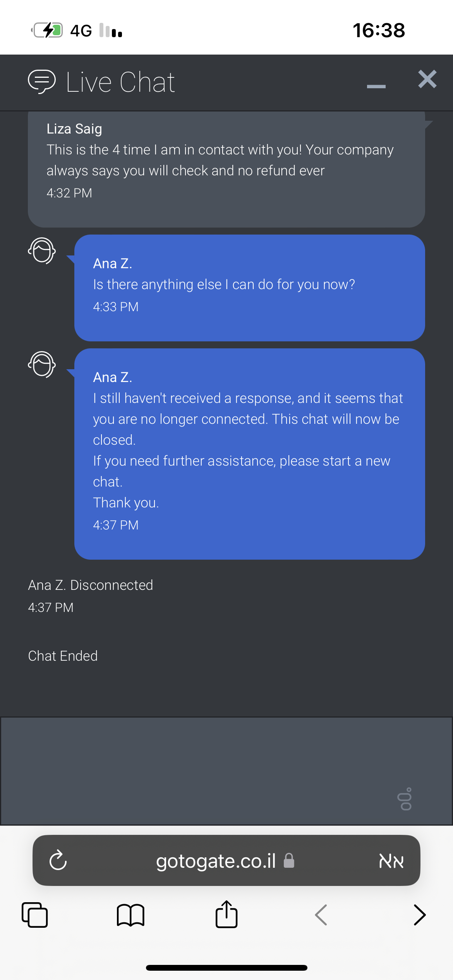The height and width of the screenshot is (980, 453).
Task: Open the share sheet
Action: (226, 914)
